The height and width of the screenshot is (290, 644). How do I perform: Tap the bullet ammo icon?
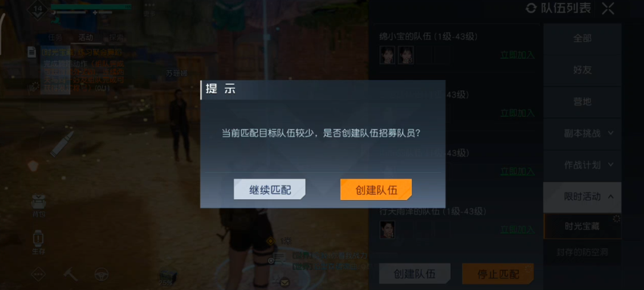pyautogui.click(x=62, y=144)
